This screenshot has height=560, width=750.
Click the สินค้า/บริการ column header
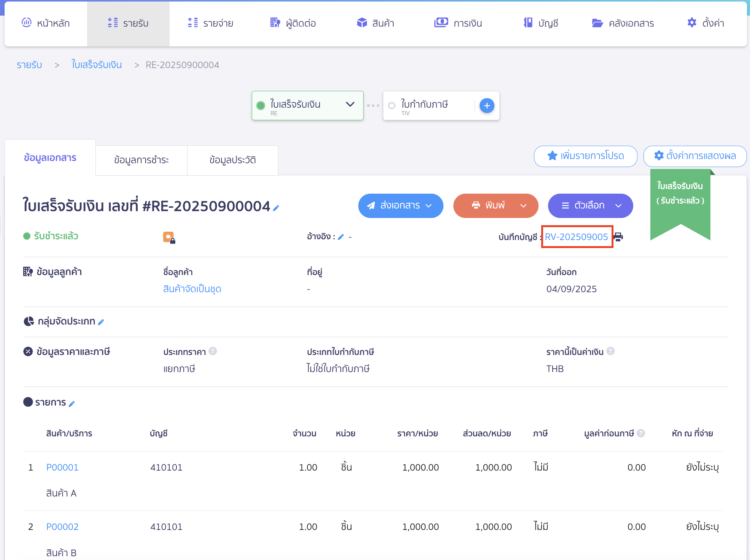click(x=69, y=433)
